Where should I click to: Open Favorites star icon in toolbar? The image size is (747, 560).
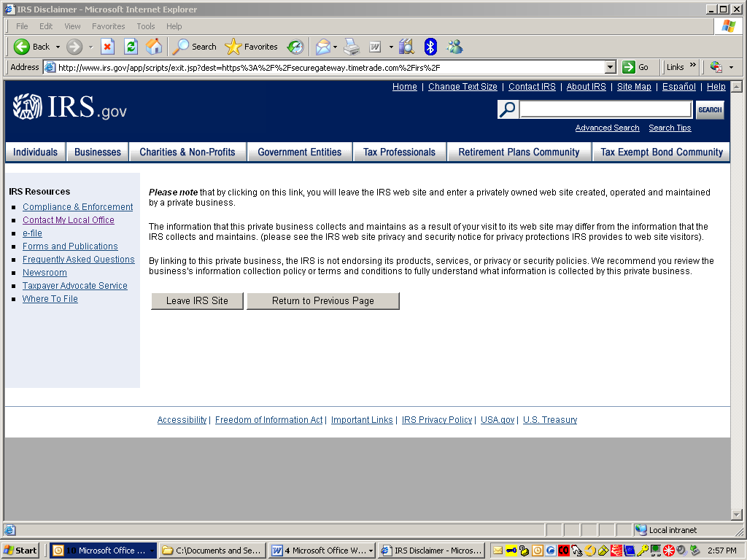(x=233, y=47)
